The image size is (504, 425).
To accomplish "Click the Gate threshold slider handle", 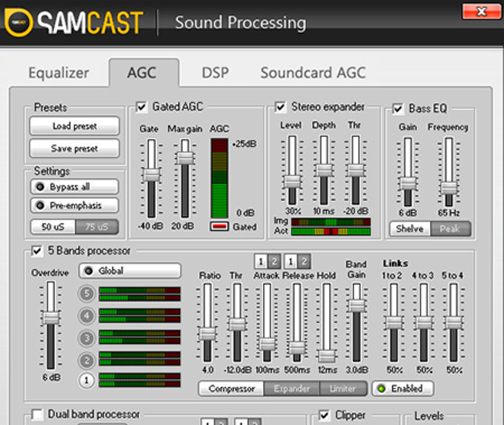I will [x=151, y=175].
